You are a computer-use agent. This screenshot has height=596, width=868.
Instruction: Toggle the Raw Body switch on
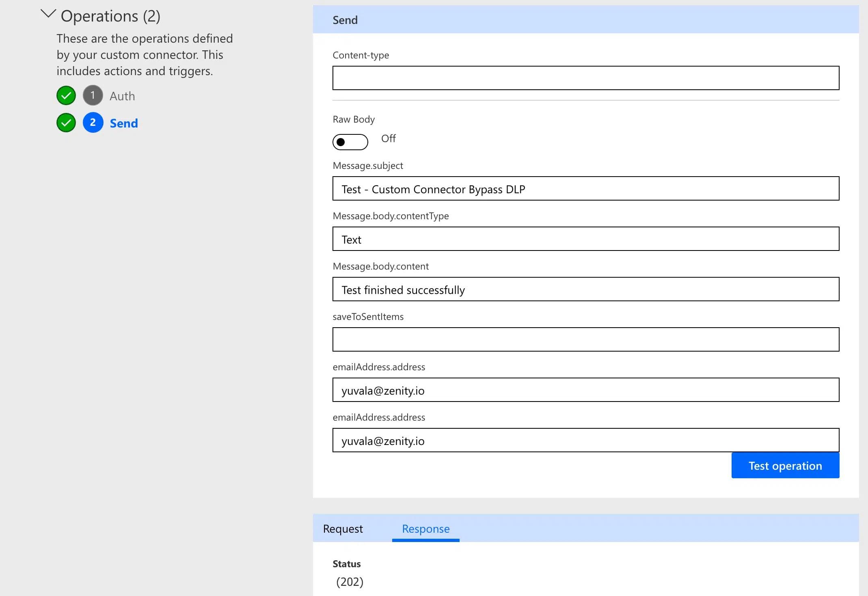(x=350, y=142)
